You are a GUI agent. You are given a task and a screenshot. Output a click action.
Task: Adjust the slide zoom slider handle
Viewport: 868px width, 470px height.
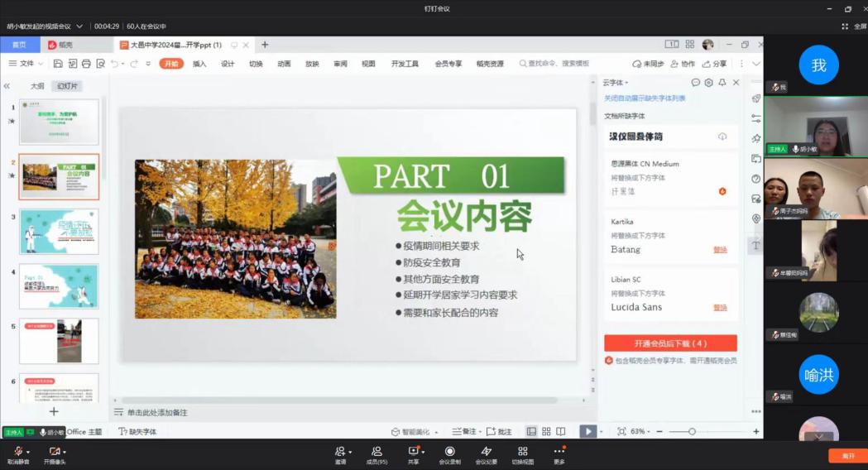692,432
